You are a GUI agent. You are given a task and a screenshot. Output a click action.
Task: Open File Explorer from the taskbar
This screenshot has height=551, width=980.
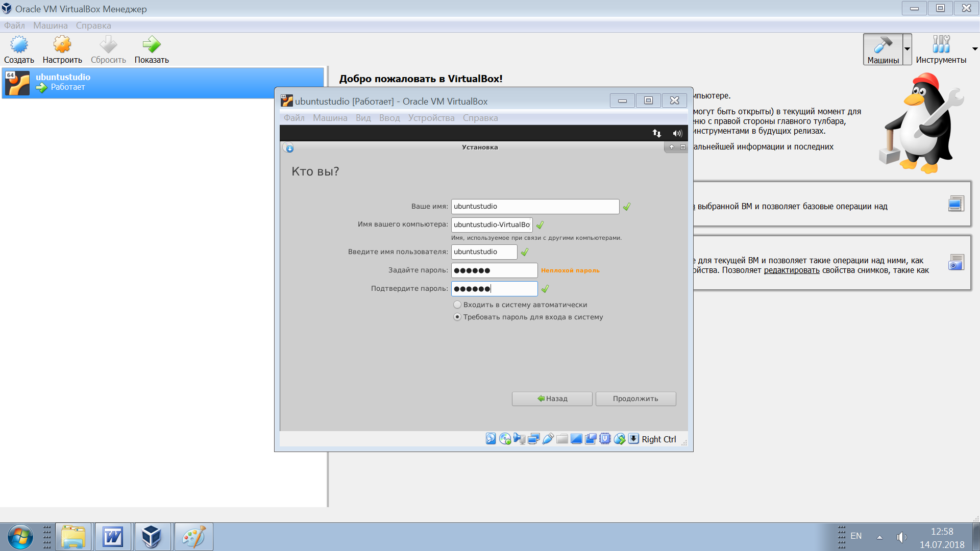pyautogui.click(x=73, y=537)
